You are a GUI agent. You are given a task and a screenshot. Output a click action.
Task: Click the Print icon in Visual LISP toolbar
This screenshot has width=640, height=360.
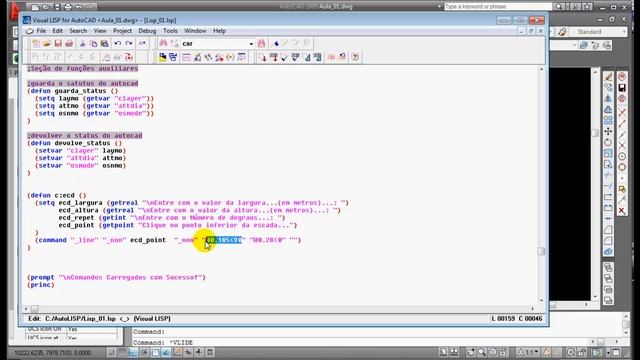tap(69, 43)
